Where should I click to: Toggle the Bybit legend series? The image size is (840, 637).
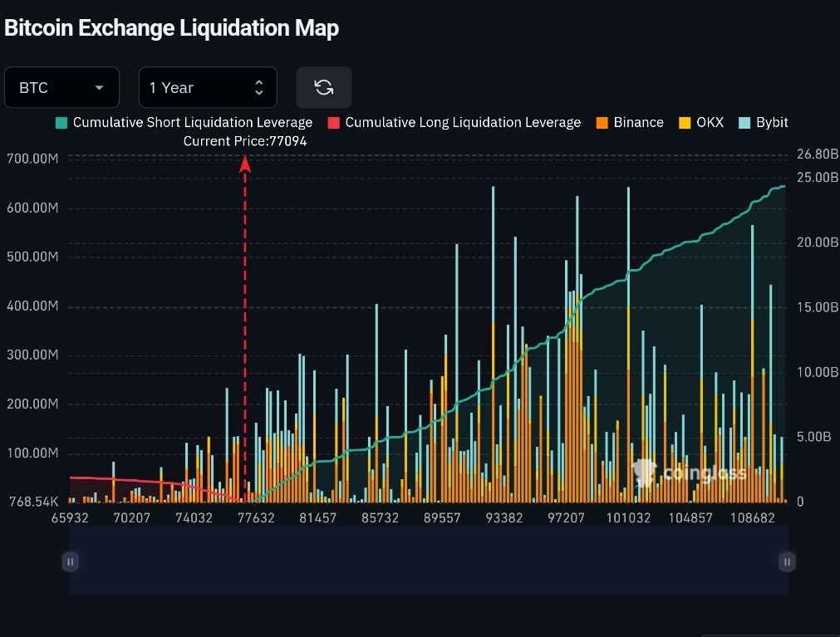click(x=764, y=123)
